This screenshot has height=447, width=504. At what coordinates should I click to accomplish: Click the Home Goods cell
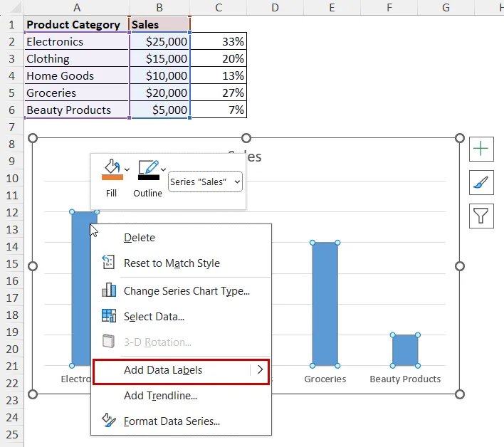(x=76, y=75)
